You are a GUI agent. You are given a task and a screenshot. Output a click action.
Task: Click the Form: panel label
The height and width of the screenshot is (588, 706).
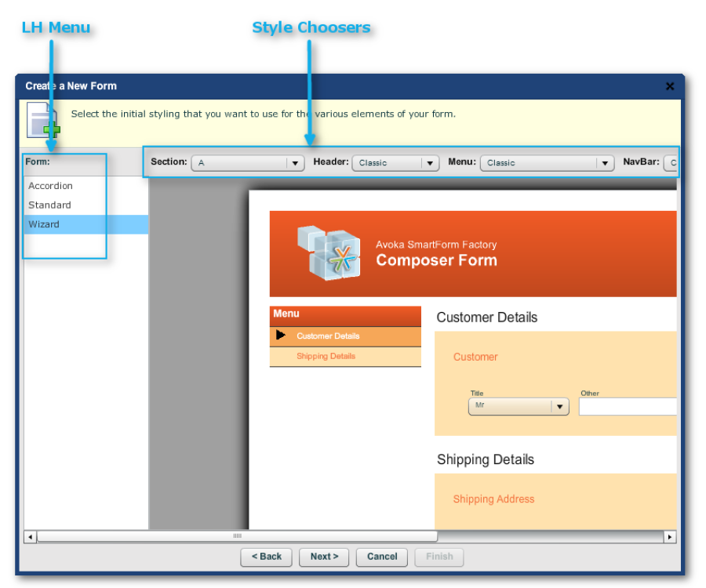click(x=38, y=162)
